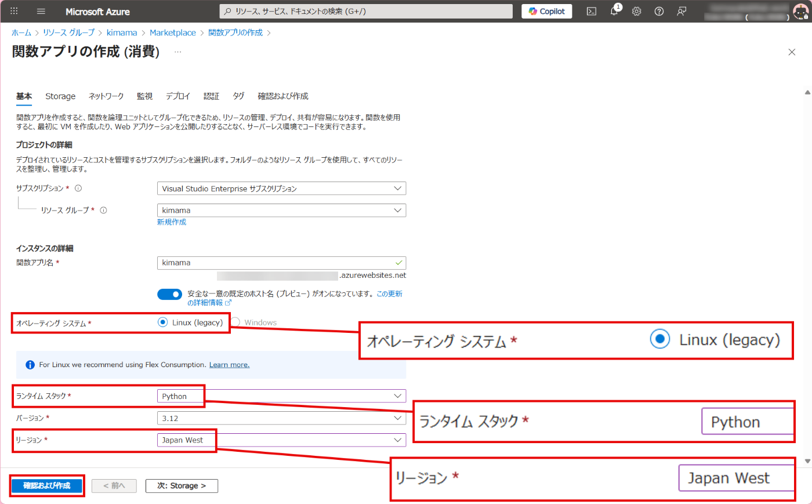Open the リソース グループ dropdown

coord(281,210)
